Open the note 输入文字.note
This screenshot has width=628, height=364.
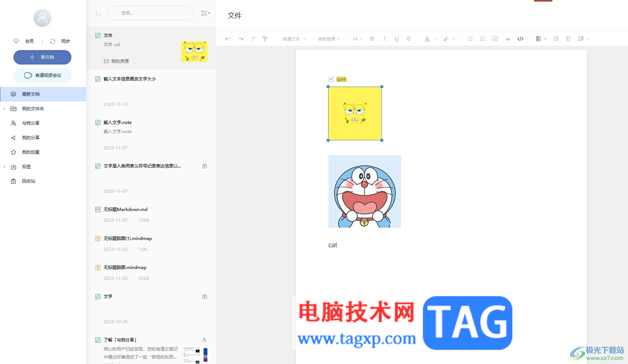[x=151, y=135]
